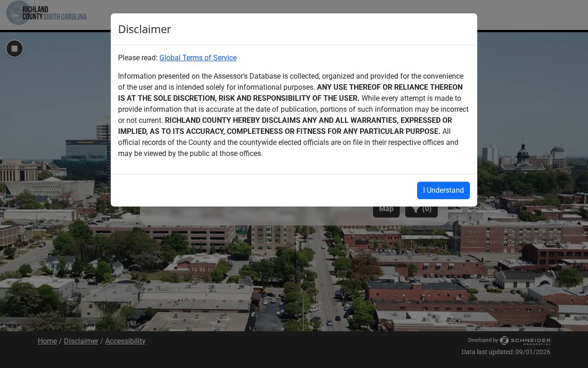Open the Map button behind the dialog
The height and width of the screenshot is (368, 588).
point(386,209)
